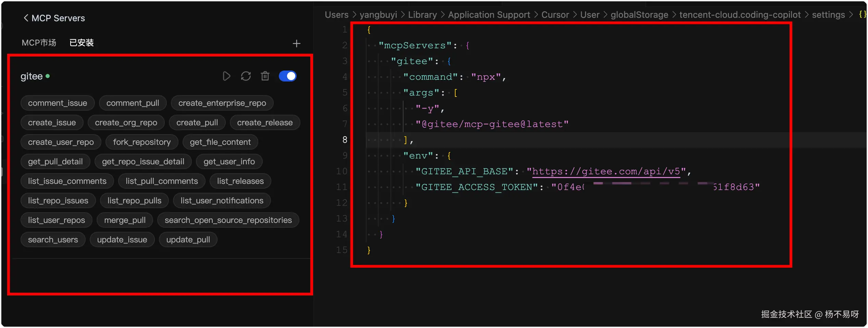This screenshot has width=868, height=328.
Task: Click the "GITEE_API_BASE" key
Action: 464,172
